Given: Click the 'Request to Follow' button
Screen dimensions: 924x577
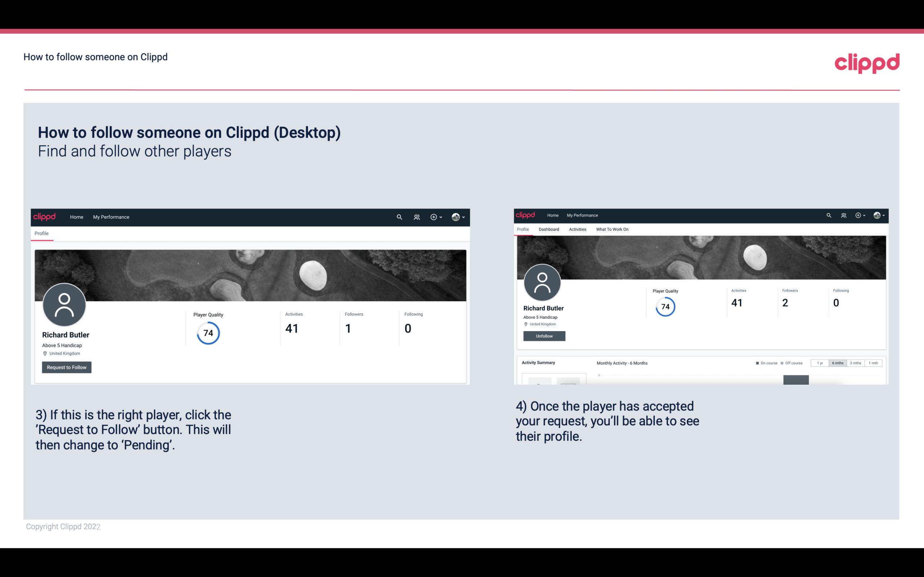Looking at the screenshot, I should click(67, 367).
